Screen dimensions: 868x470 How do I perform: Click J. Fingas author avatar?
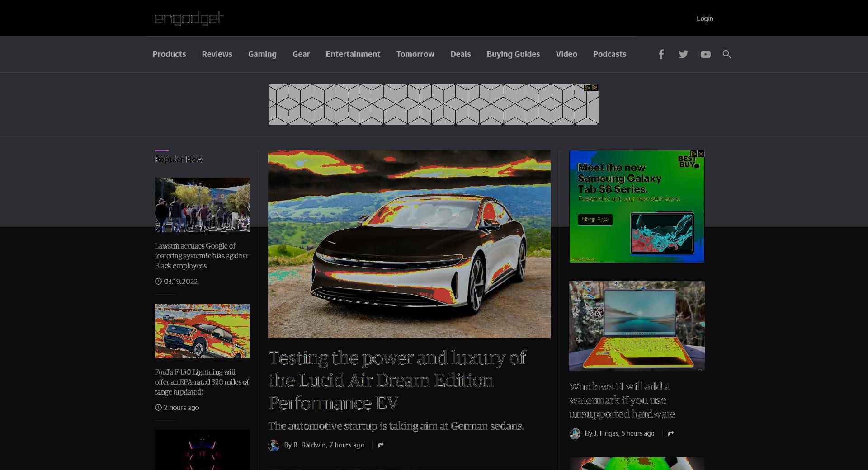[x=575, y=434]
